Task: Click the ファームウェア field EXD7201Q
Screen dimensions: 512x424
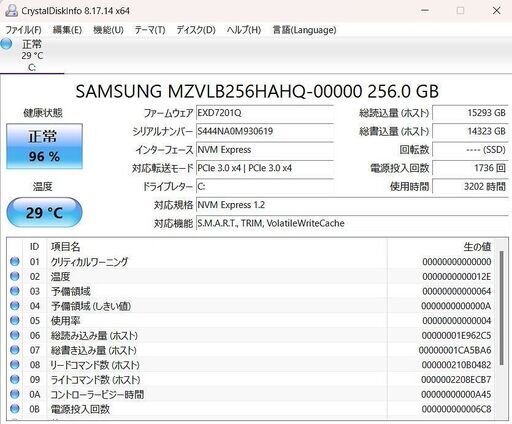Action: coord(265,113)
